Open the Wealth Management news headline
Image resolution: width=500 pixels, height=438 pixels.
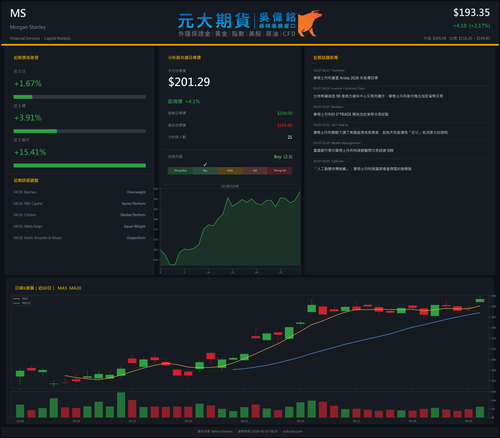353,151
